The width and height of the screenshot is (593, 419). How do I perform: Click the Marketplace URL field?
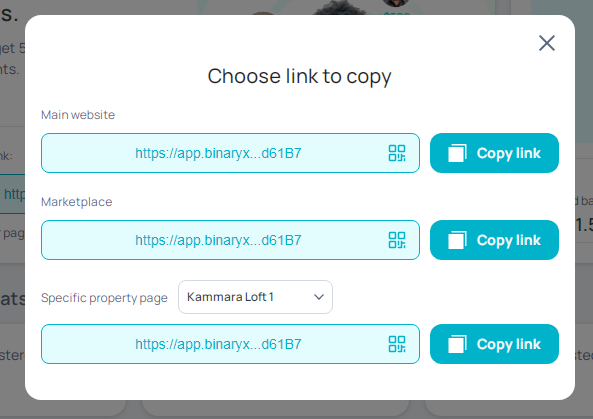point(230,240)
